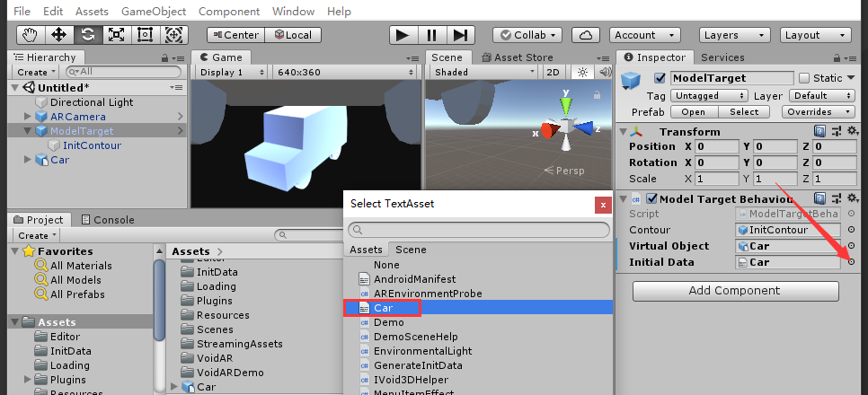
Task: Open the Layout dropdown
Action: [815, 35]
